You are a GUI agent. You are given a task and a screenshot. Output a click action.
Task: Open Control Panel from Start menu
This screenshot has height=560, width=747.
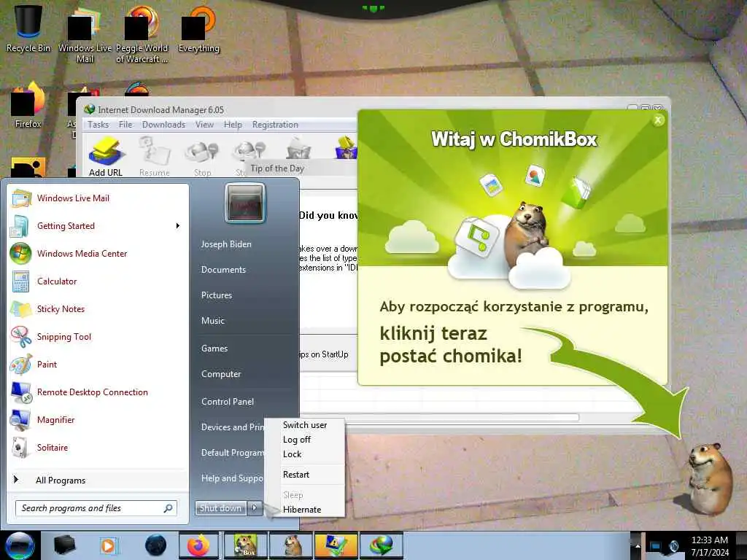228,402
